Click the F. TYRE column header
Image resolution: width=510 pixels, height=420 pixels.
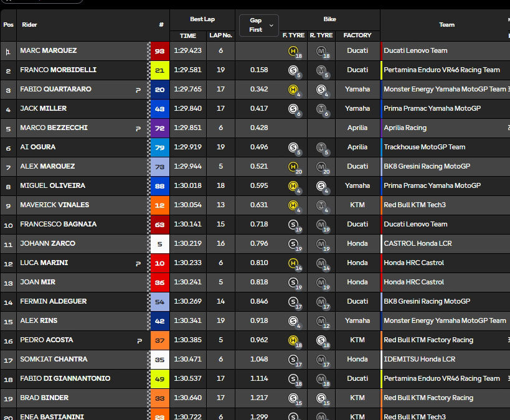[293, 35]
